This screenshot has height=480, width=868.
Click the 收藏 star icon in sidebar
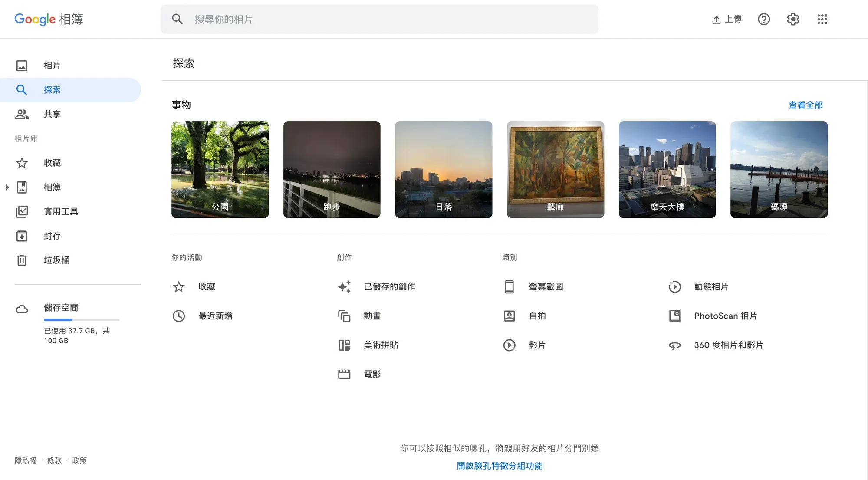click(22, 163)
